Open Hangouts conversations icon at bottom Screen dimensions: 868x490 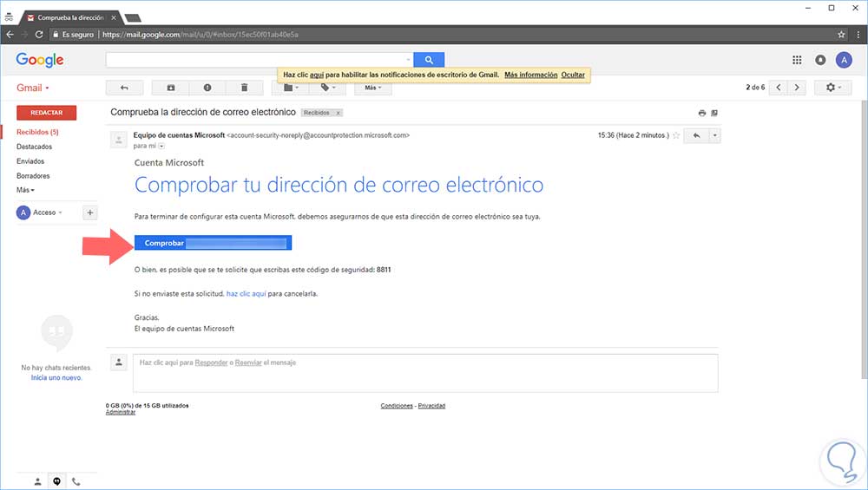click(56, 481)
